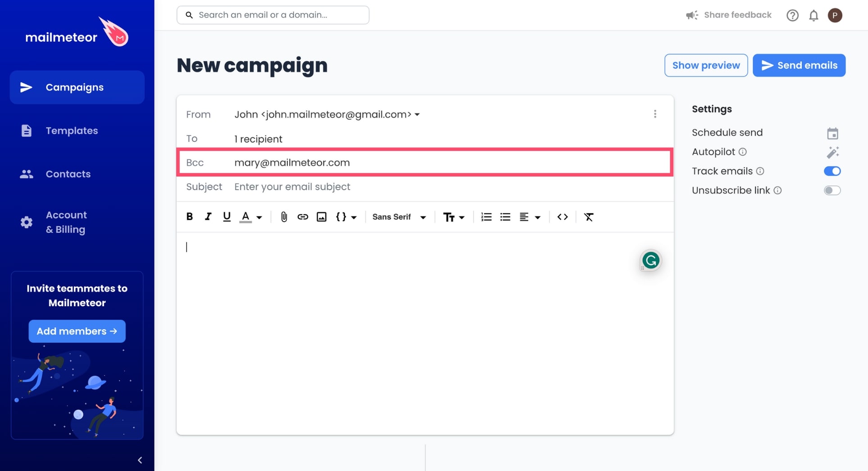Click the 1 recipient To field

pyautogui.click(x=258, y=139)
